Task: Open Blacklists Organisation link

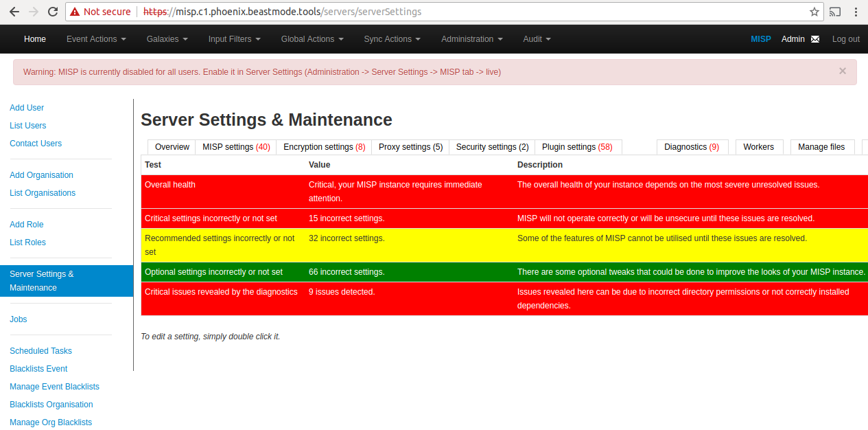Action: [51, 405]
